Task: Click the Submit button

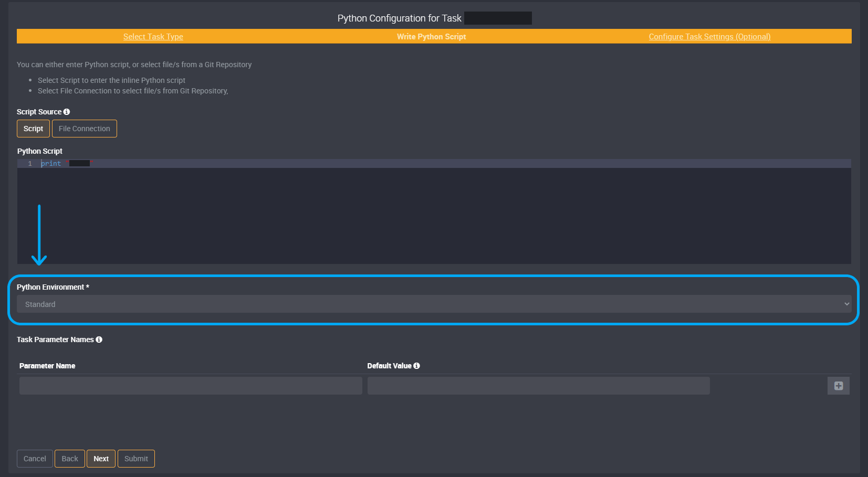Action: coord(136,459)
